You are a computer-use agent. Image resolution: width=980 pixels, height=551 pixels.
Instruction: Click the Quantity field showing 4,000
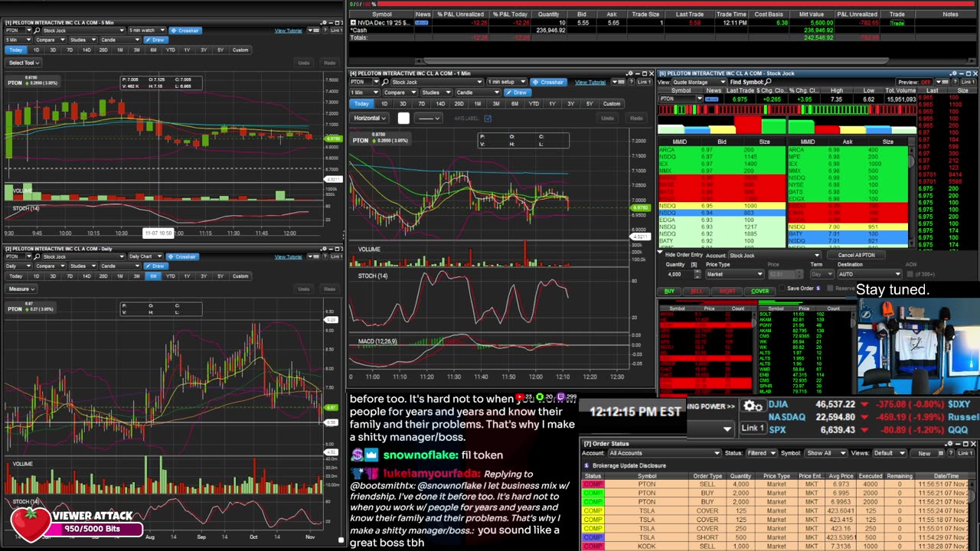click(675, 274)
